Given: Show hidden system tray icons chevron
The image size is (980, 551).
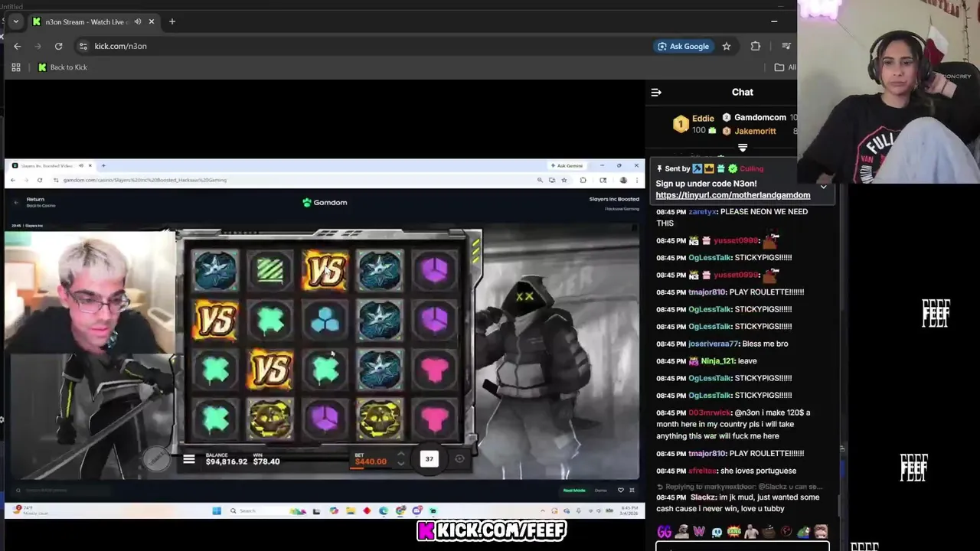Looking at the screenshot, I should click(x=544, y=510).
